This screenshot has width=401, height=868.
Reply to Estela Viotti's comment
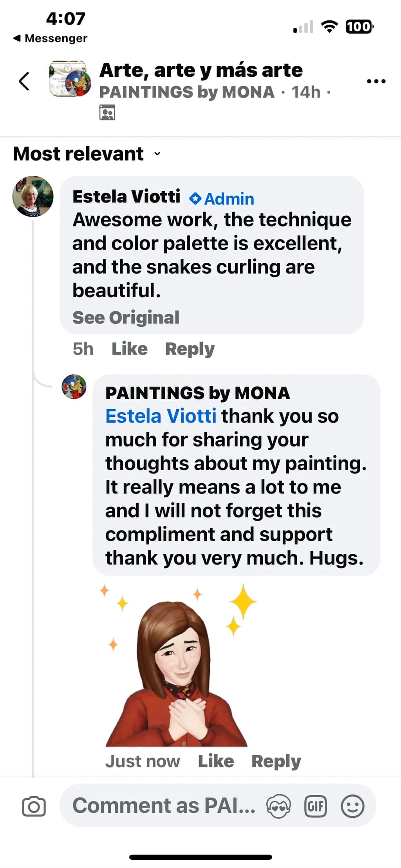[190, 349]
